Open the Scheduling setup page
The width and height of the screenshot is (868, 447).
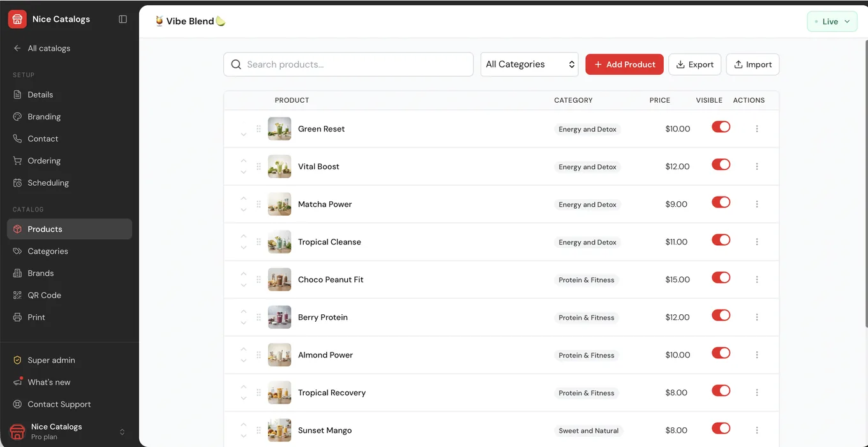(x=70, y=183)
